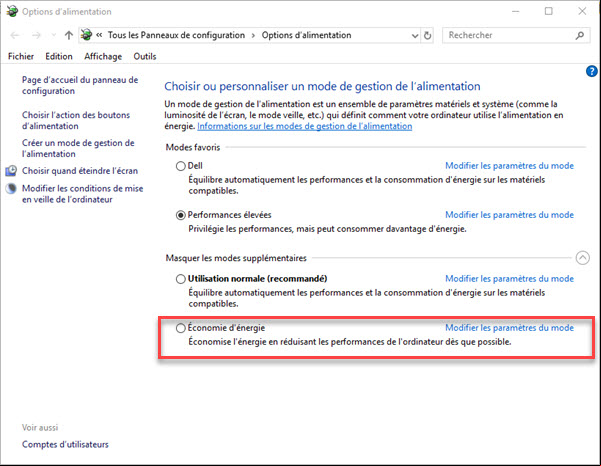Open the Fichier menu
The width and height of the screenshot is (601, 466).
click(x=21, y=56)
